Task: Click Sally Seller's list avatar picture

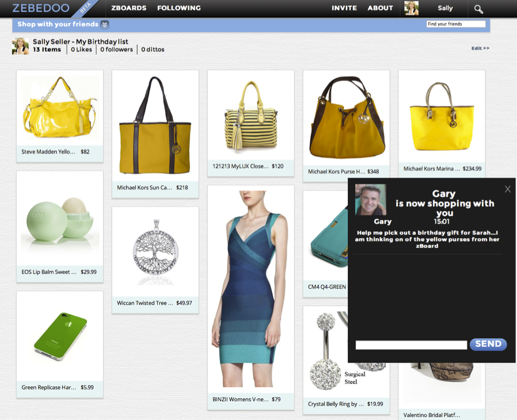Action: [20, 47]
